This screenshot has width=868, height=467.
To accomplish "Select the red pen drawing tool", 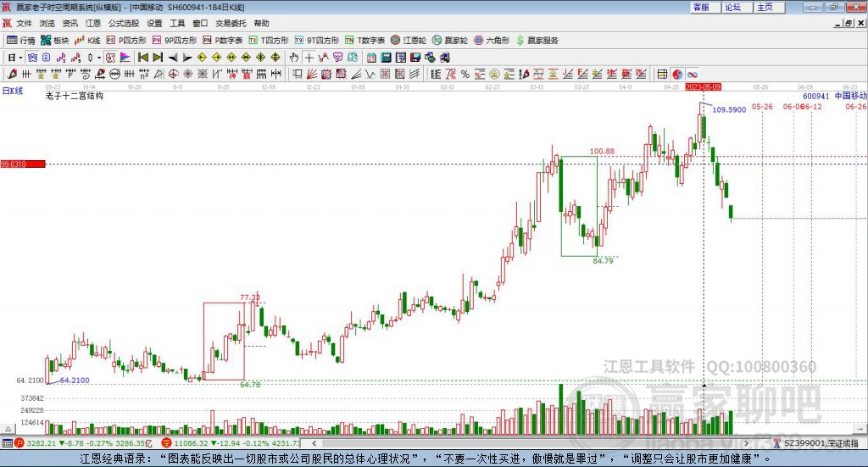I will click(12, 74).
